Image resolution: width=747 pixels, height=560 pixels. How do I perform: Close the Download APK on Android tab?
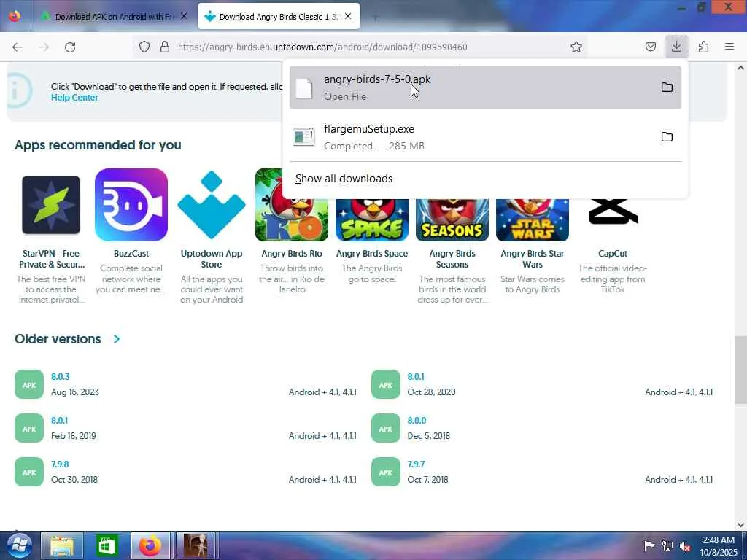(184, 16)
